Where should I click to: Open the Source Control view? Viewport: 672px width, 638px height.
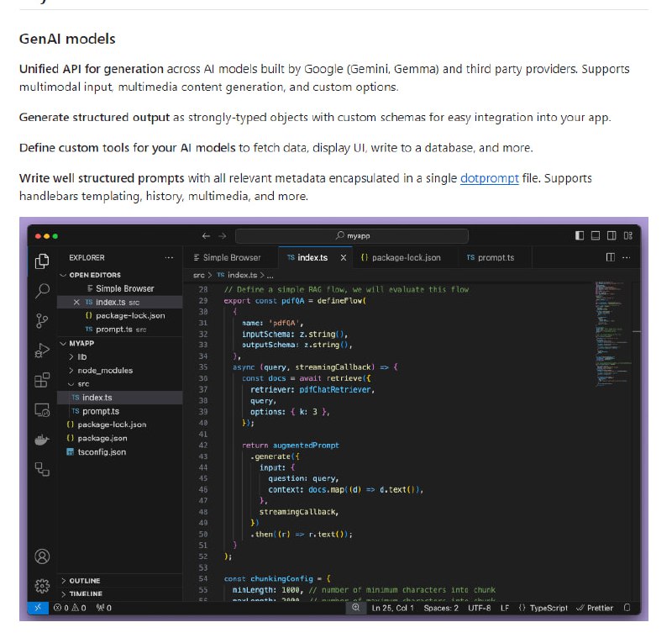pos(40,319)
